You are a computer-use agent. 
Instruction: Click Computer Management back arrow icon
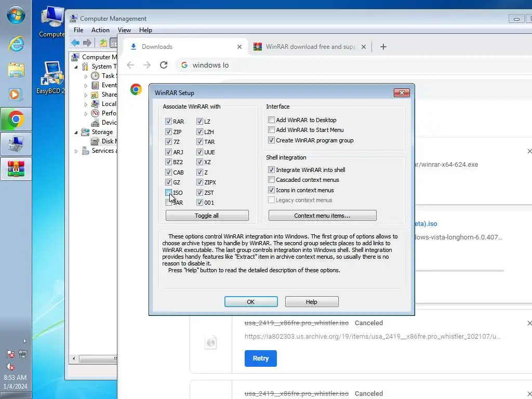coord(75,43)
